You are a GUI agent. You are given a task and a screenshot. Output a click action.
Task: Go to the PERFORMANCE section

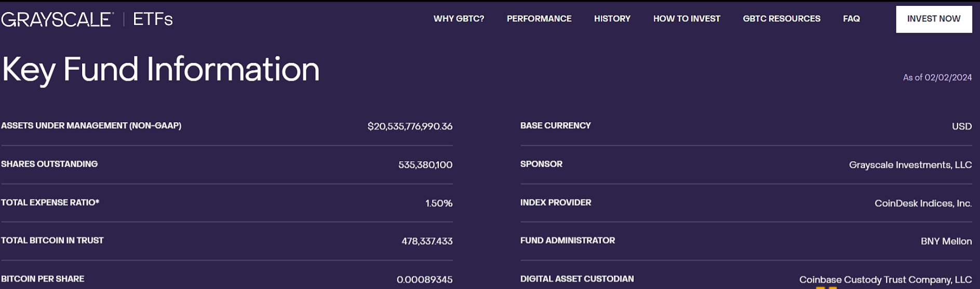click(x=539, y=19)
